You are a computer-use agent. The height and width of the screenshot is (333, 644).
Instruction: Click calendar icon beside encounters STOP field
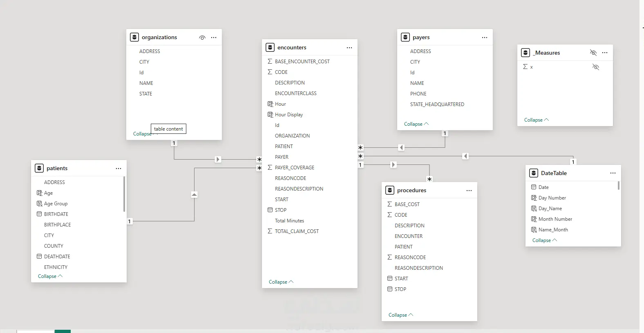pos(270,210)
